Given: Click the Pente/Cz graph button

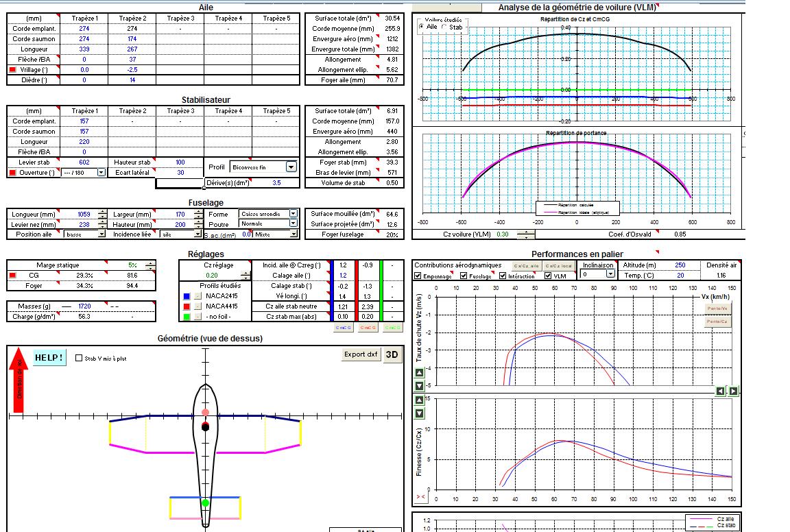Looking at the screenshot, I should tap(716, 321).
